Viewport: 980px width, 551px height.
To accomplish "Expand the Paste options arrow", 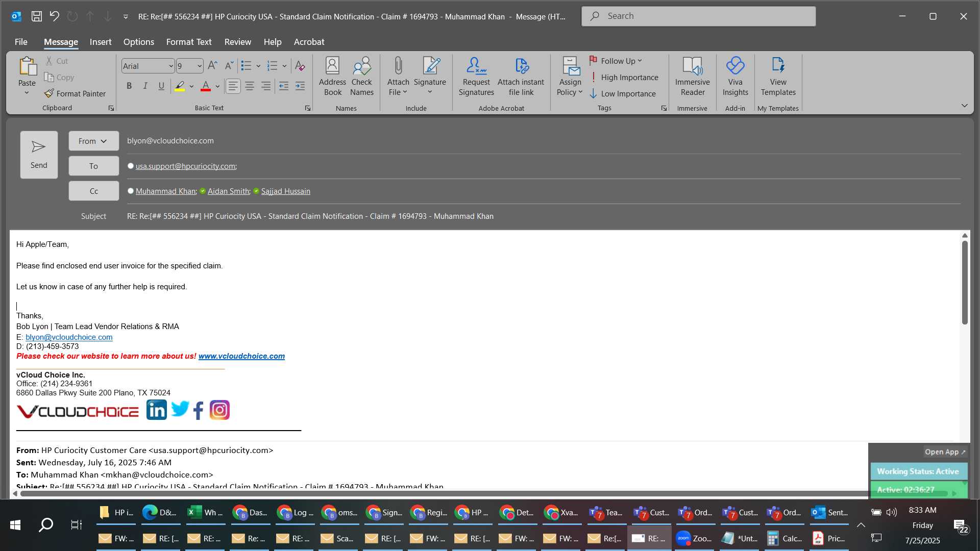I will 27,93.
